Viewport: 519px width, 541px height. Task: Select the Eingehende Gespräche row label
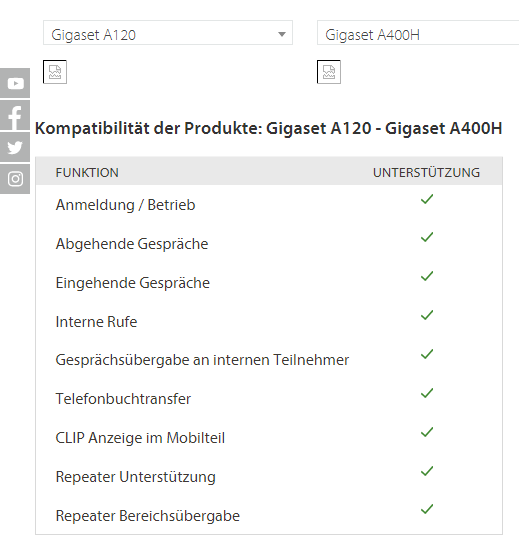click(133, 283)
